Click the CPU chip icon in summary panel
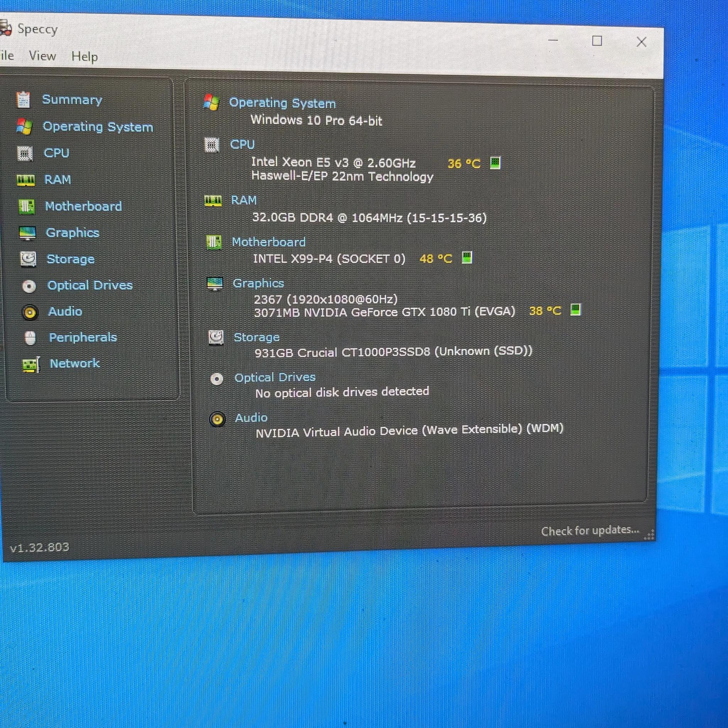 212,145
